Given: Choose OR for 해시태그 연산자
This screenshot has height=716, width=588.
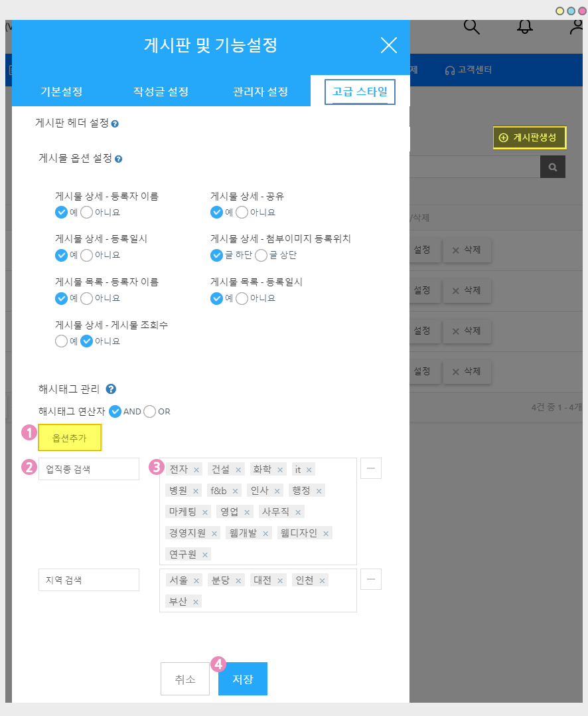Looking at the screenshot, I should click(x=150, y=411).
